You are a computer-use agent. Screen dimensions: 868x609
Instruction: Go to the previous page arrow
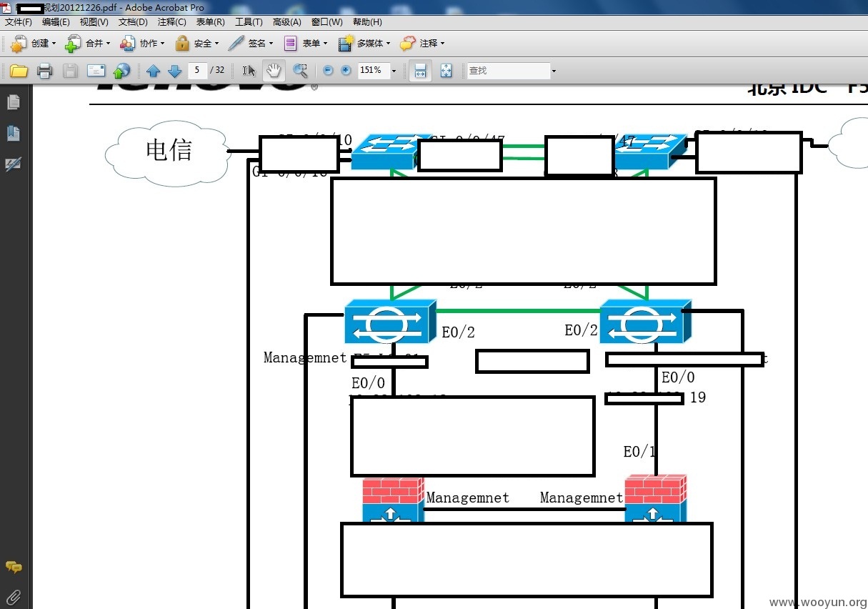click(x=153, y=71)
